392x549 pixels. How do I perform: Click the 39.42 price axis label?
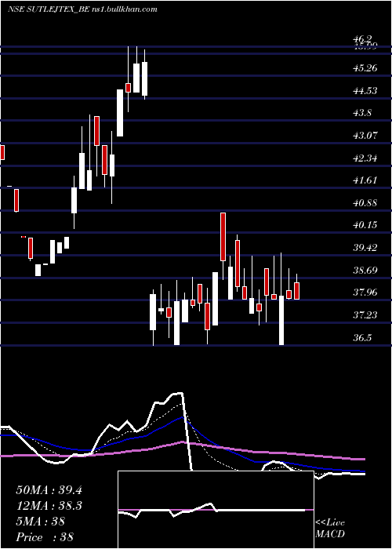(x=365, y=248)
